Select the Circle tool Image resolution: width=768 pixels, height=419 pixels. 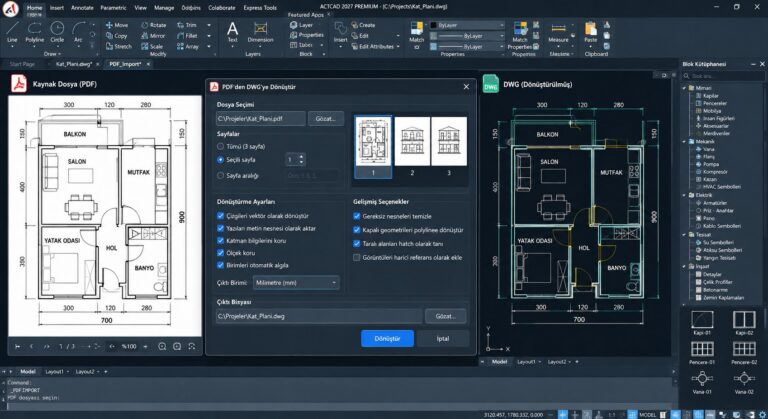coord(57,32)
